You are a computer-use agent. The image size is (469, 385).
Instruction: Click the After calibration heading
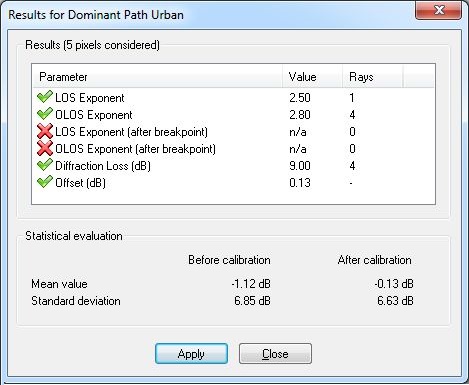pyautogui.click(x=375, y=260)
